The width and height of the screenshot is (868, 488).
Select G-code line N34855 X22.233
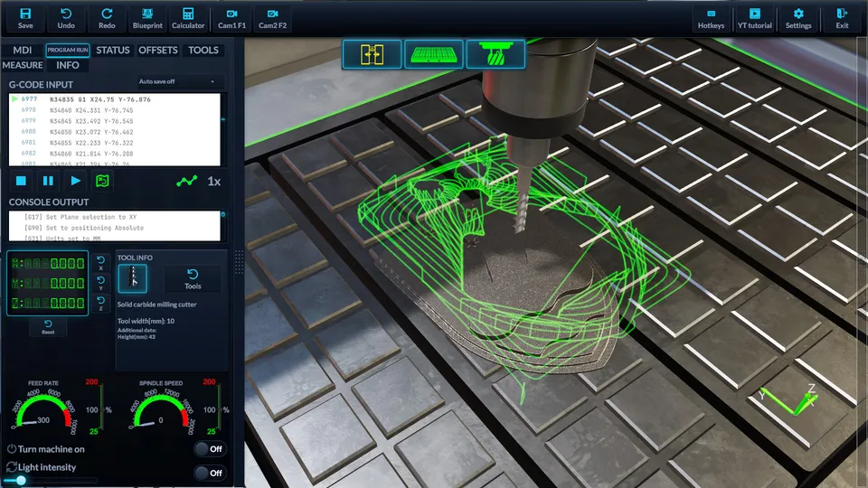pyautogui.click(x=115, y=143)
